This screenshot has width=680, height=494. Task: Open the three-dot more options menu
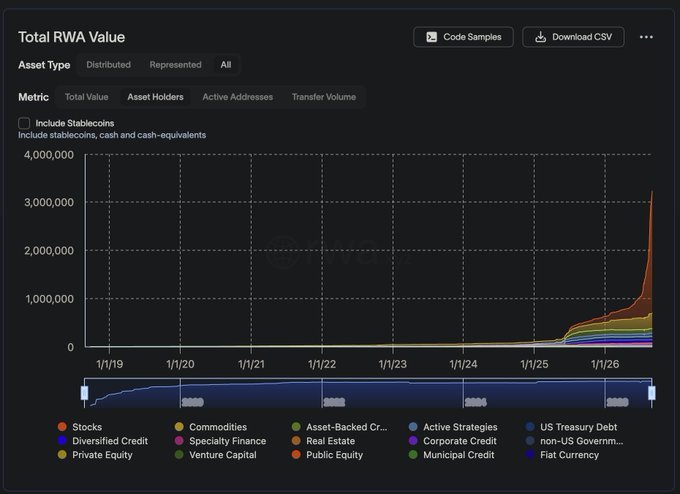click(646, 37)
